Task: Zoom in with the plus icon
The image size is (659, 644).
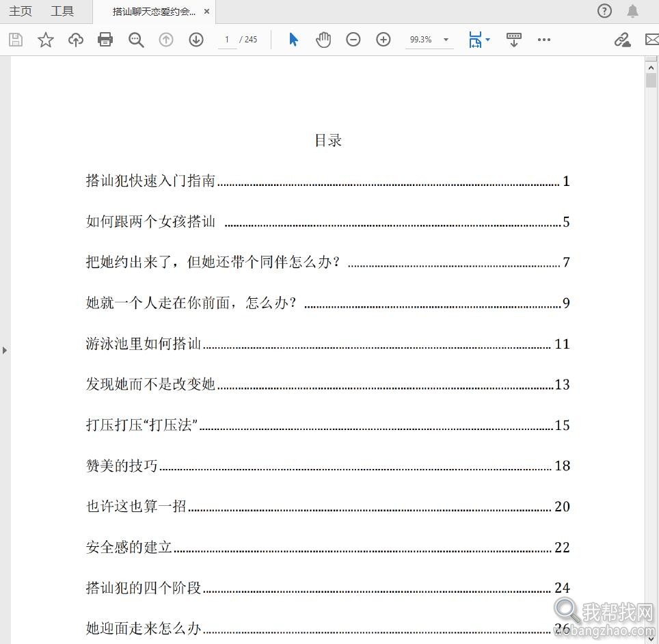Action: (x=384, y=40)
